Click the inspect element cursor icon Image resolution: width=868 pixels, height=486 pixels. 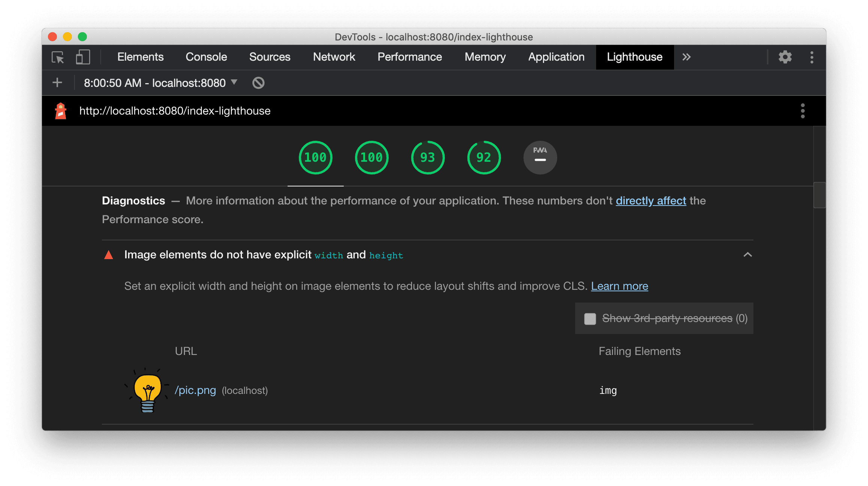(58, 57)
